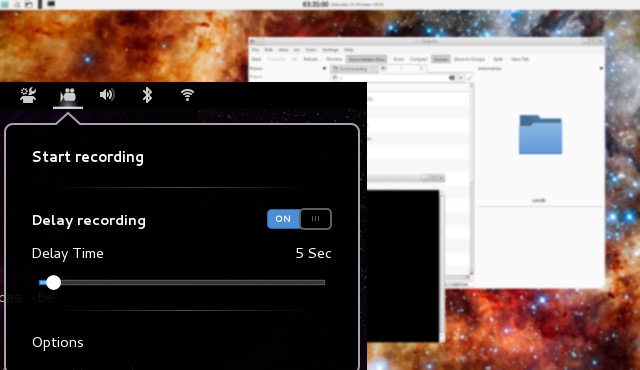Click the black terminal icon in top panel

[51, 4]
